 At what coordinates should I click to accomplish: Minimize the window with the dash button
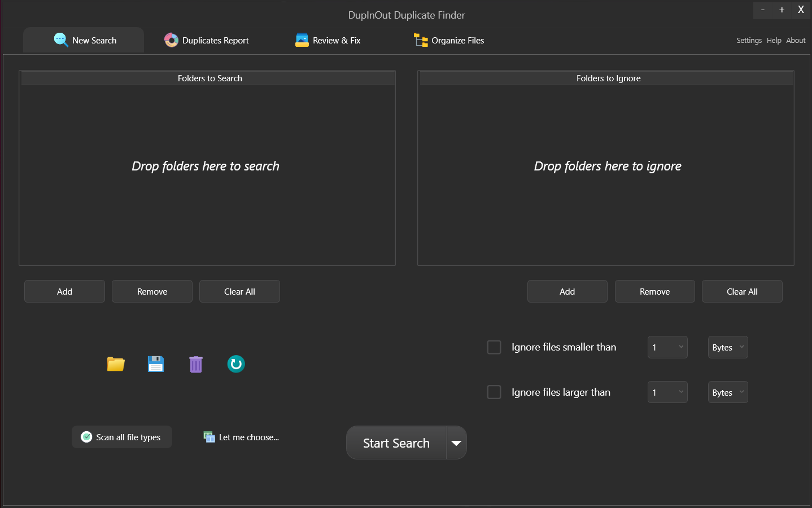[x=762, y=10]
